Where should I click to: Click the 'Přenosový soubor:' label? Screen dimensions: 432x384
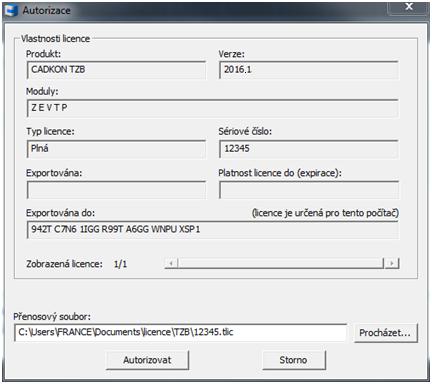(x=52, y=316)
